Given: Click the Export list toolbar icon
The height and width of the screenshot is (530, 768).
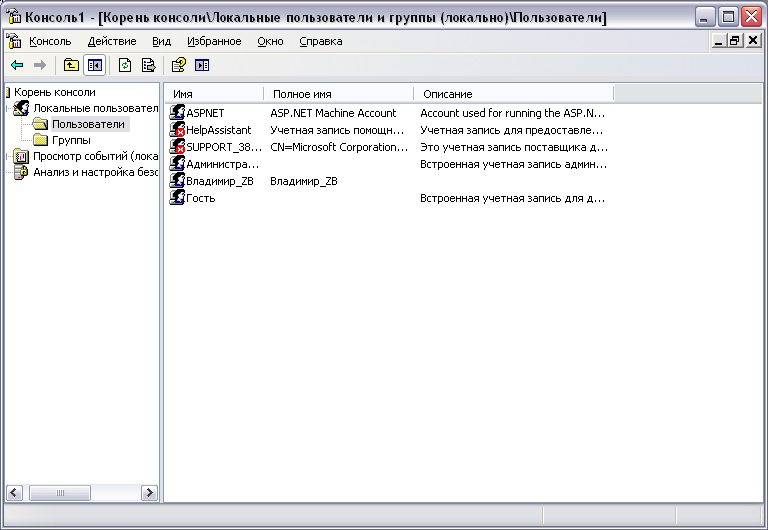Looking at the screenshot, I should coord(148,65).
